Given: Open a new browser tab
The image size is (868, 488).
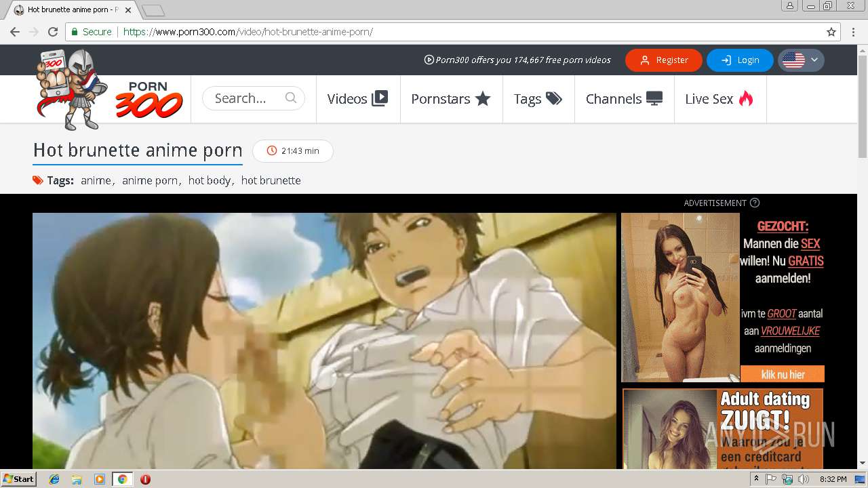Looking at the screenshot, I should pyautogui.click(x=153, y=10).
